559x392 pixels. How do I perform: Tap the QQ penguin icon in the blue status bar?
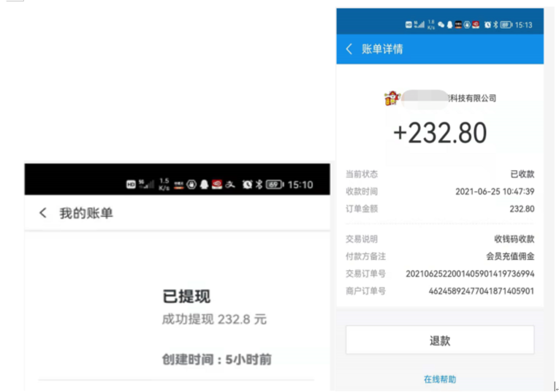pos(449,25)
